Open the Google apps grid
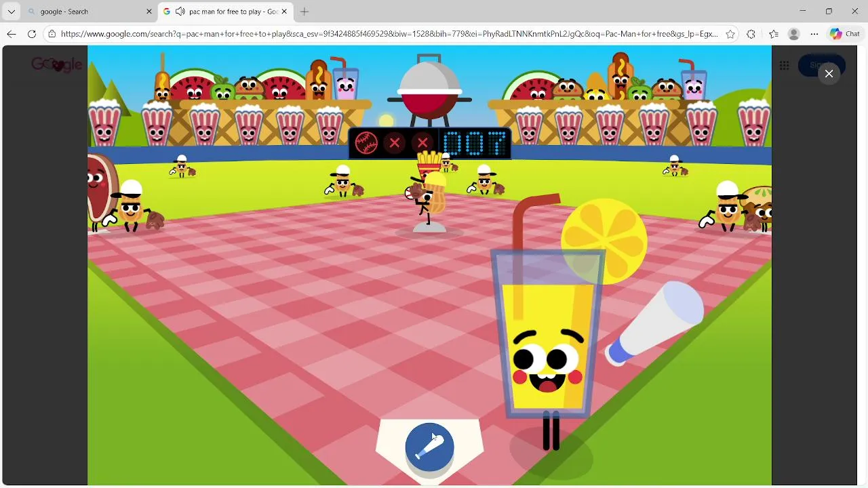The height and width of the screenshot is (488, 868). 784,65
